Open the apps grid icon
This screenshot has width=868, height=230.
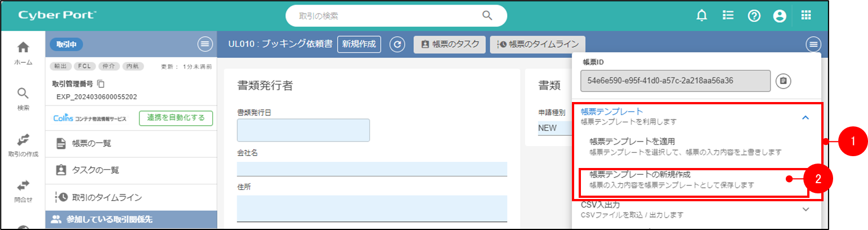[806, 16]
